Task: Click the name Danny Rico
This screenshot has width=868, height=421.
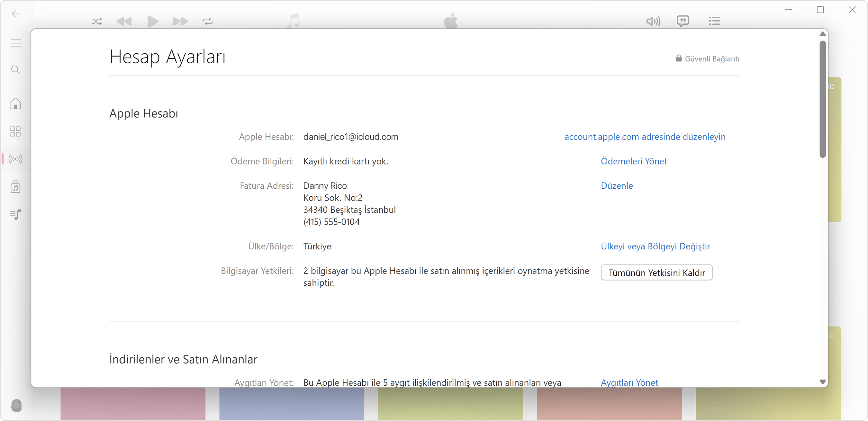Action: click(x=325, y=186)
